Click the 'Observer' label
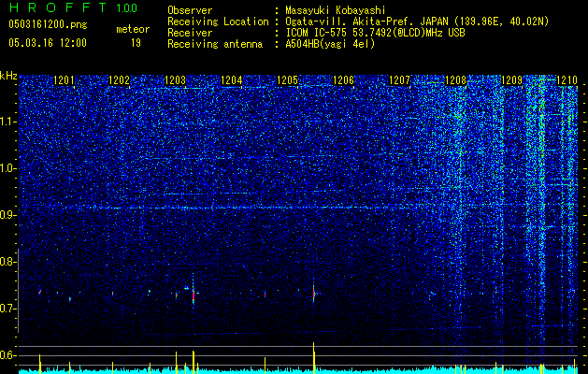588x374 pixels. [190, 10]
